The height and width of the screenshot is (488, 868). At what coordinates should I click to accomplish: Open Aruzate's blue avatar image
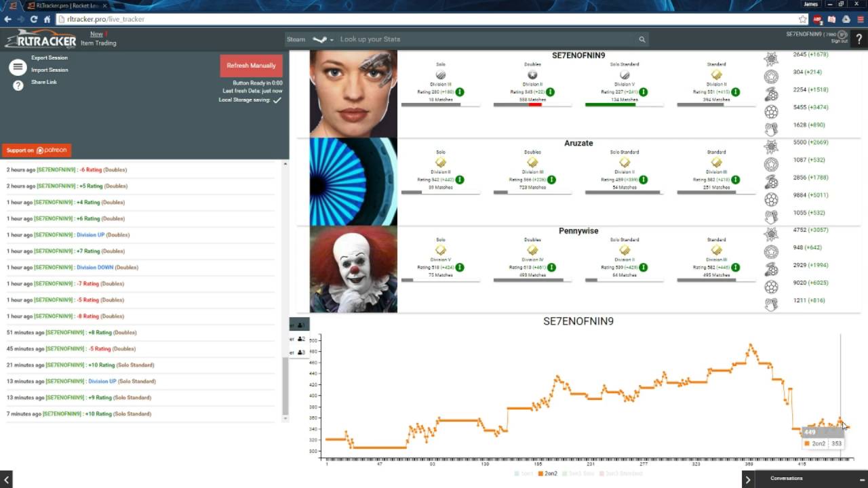[x=353, y=181]
